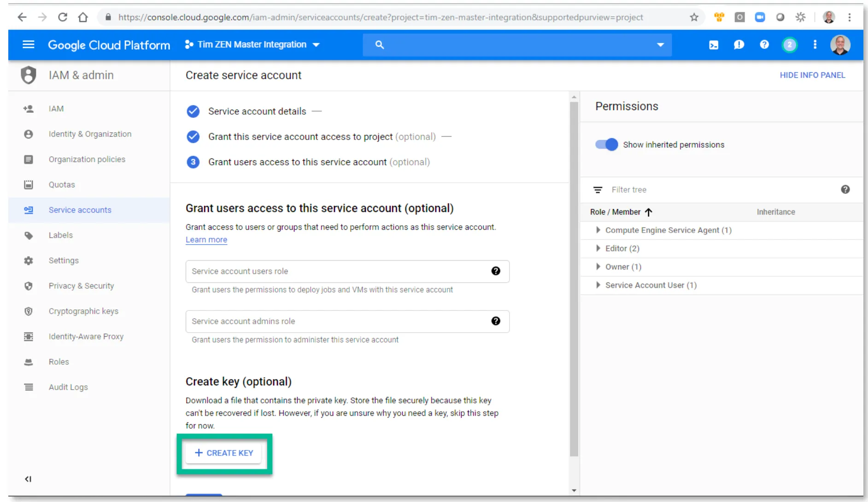Open the user account avatar in header
Screen dimensions: 868x502
coord(840,45)
